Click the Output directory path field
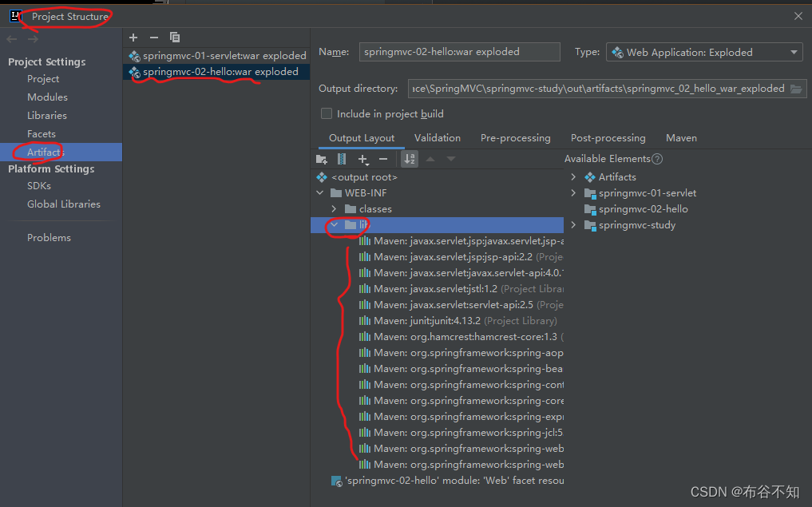The height and width of the screenshot is (507, 812). (599, 89)
